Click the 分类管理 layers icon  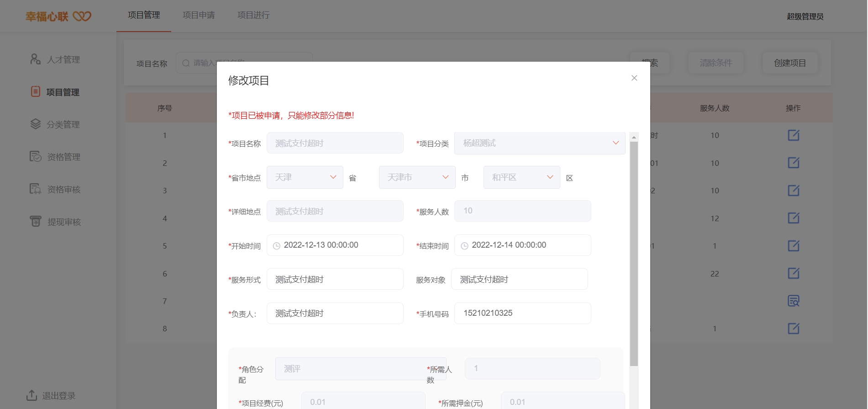pos(36,124)
